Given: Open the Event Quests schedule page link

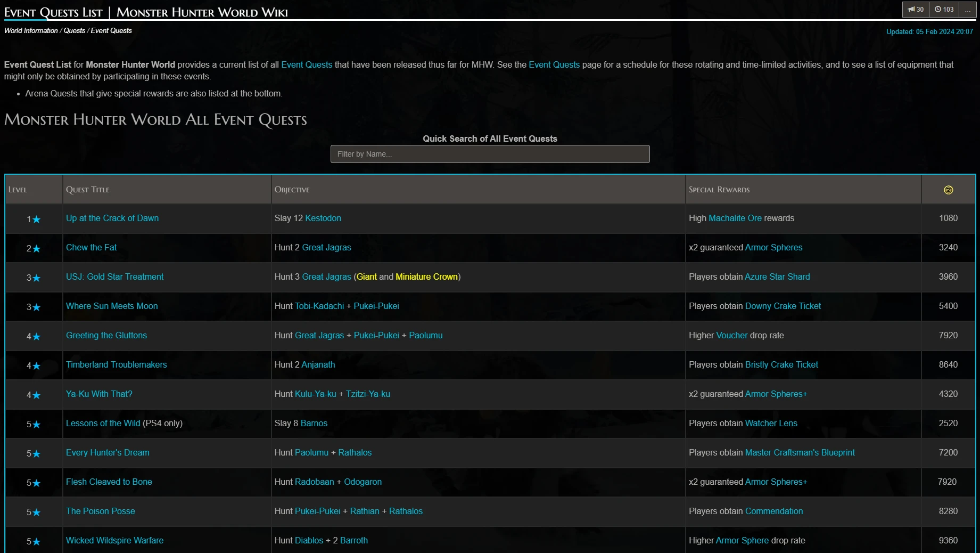Looking at the screenshot, I should (x=554, y=64).
